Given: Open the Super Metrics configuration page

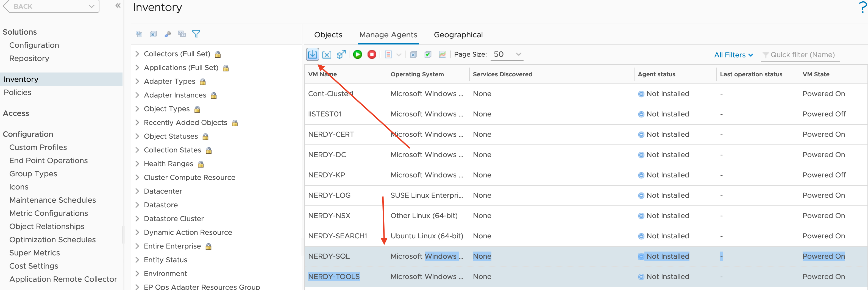Looking at the screenshot, I should pos(34,253).
